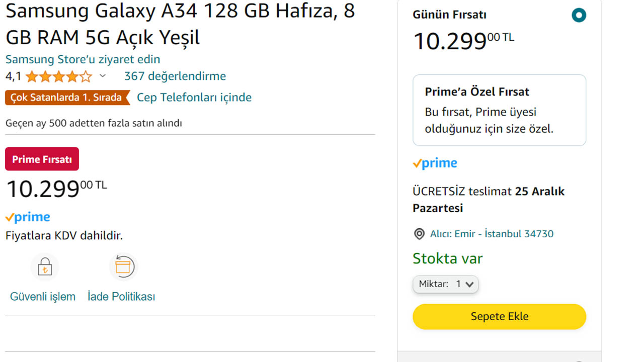Click the prime logo under the left price
This screenshot has width=644, height=362.
[x=28, y=217]
